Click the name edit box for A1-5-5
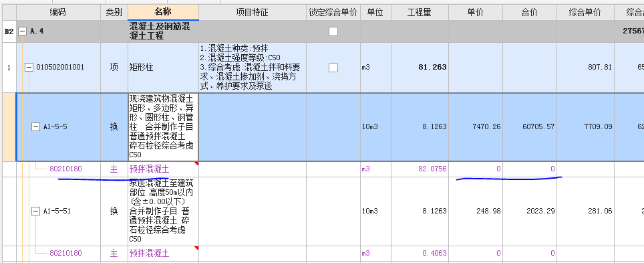 (x=163, y=126)
